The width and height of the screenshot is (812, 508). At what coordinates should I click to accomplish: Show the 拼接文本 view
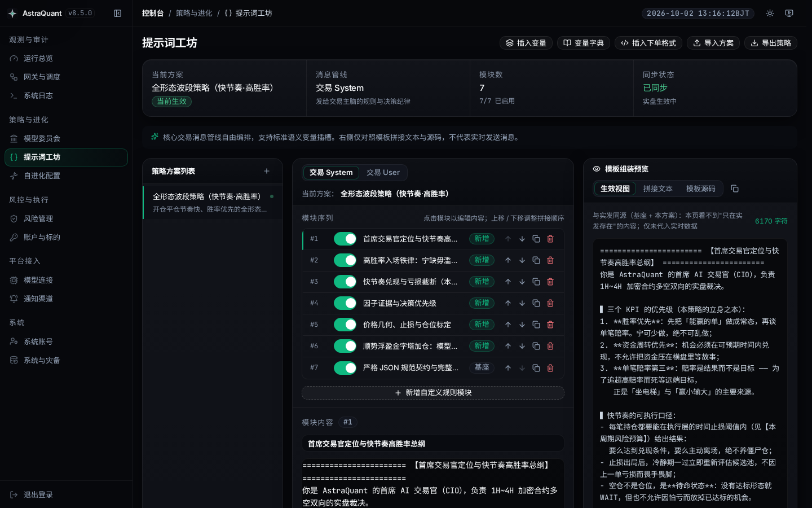(657, 189)
